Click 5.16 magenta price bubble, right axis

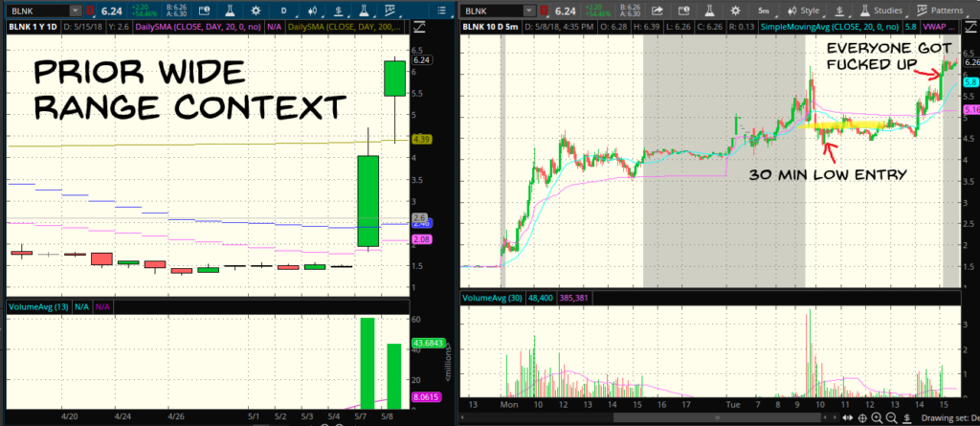pyautogui.click(x=970, y=109)
